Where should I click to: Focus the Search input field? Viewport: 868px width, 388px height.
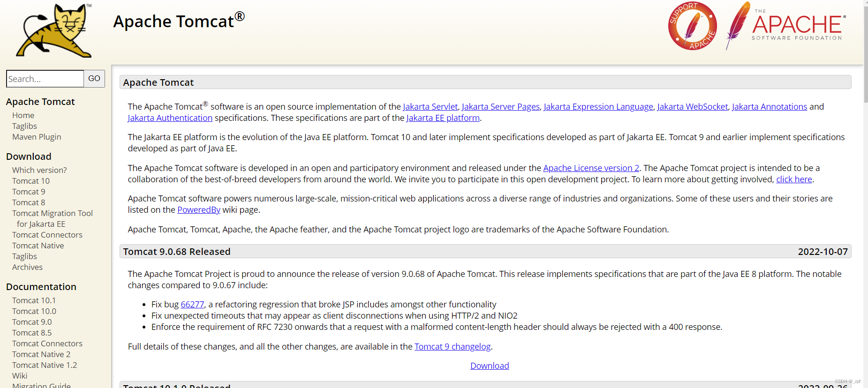tap(45, 79)
